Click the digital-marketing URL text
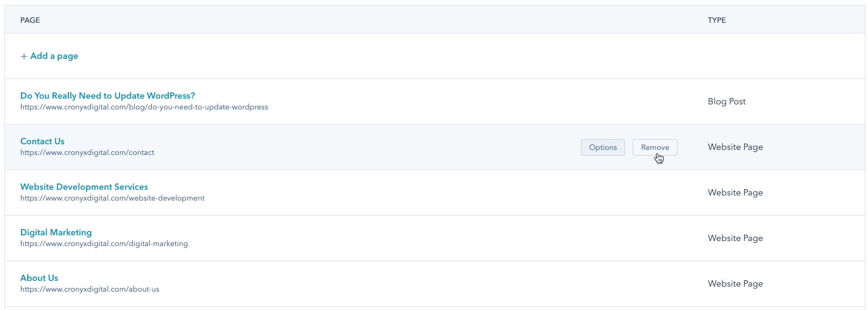Screen dimensions: 868x310 pyautogui.click(x=104, y=244)
